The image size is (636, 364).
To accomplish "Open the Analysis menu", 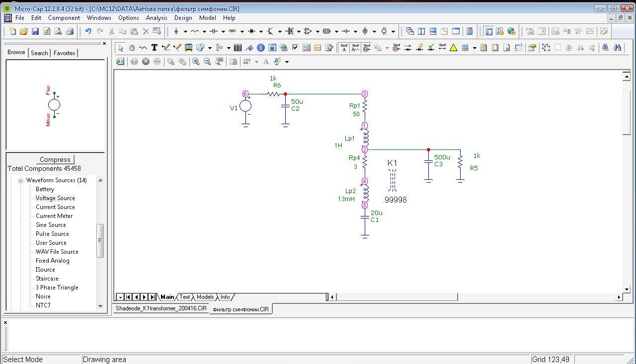I will pos(157,18).
